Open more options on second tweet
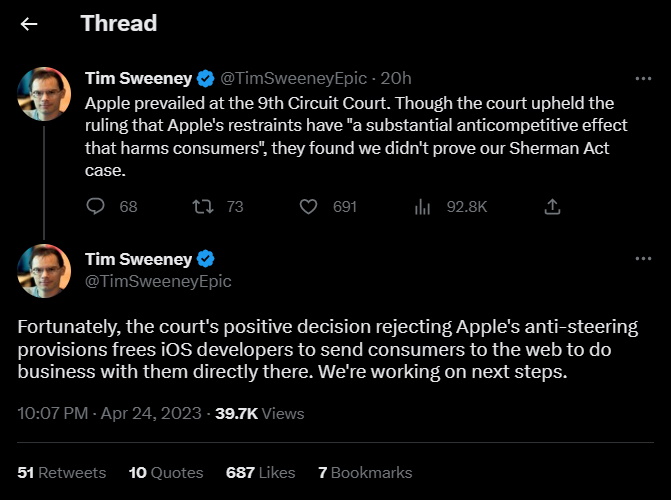Viewport: 671px width, 500px height. pos(644,259)
